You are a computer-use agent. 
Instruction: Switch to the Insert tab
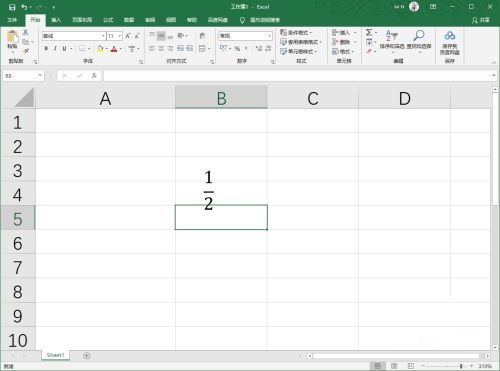pos(56,20)
